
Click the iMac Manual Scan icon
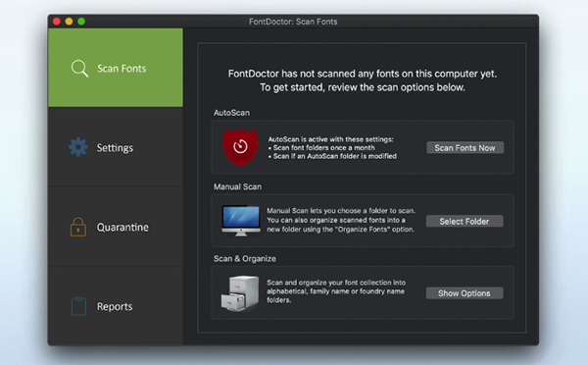click(x=241, y=221)
